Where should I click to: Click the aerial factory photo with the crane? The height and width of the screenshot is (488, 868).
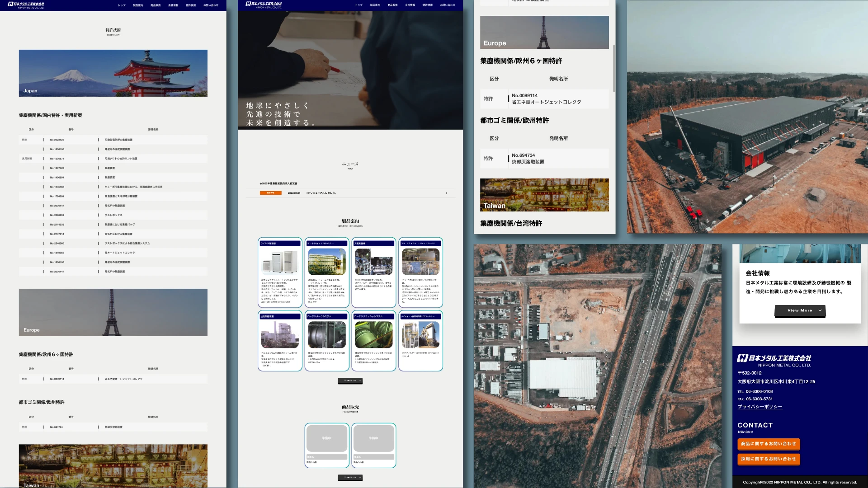pyautogui.click(x=747, y=117)
